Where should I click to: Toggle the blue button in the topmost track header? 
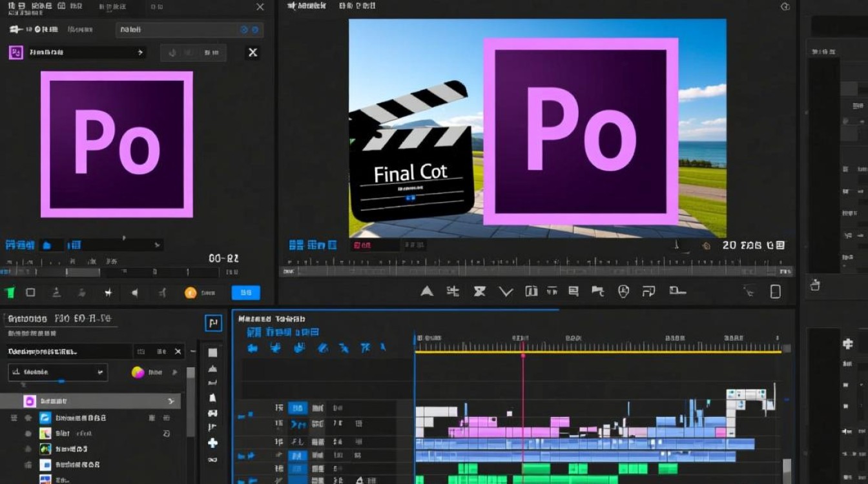tap(298, 408)
